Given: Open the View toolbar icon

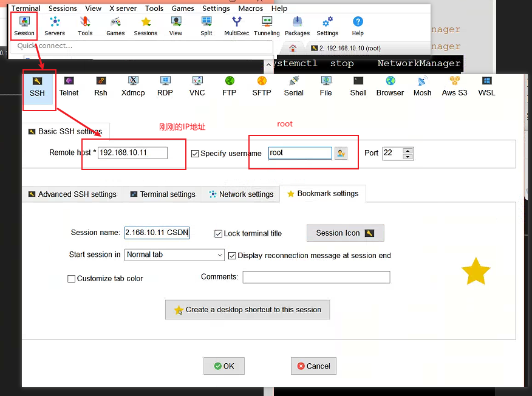Looking at the screenshot, I should coord(176,26).
